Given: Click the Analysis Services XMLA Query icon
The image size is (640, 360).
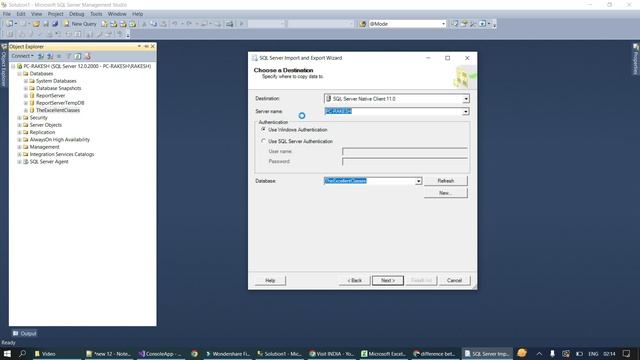Looking at the screenshot, I should point(132,24).
